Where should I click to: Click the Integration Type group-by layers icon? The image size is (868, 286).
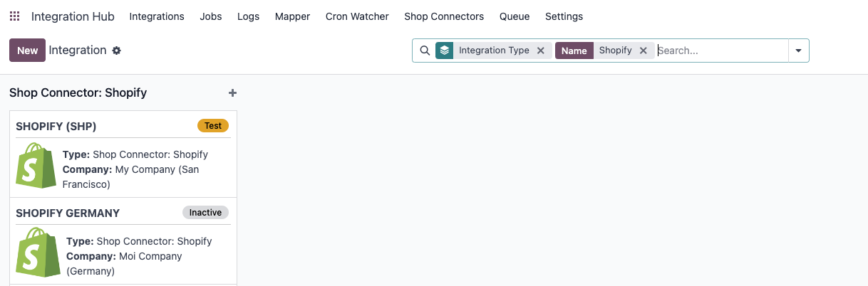coord(445,51)
